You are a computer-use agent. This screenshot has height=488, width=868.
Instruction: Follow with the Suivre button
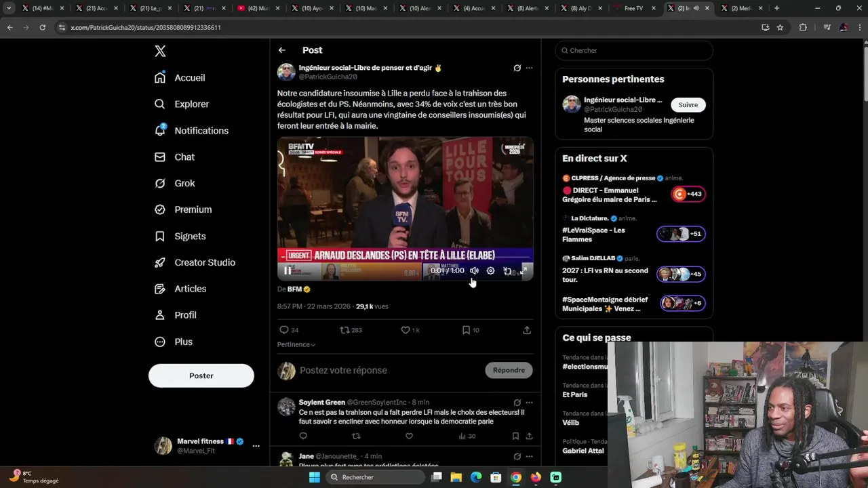pos(688,104)
